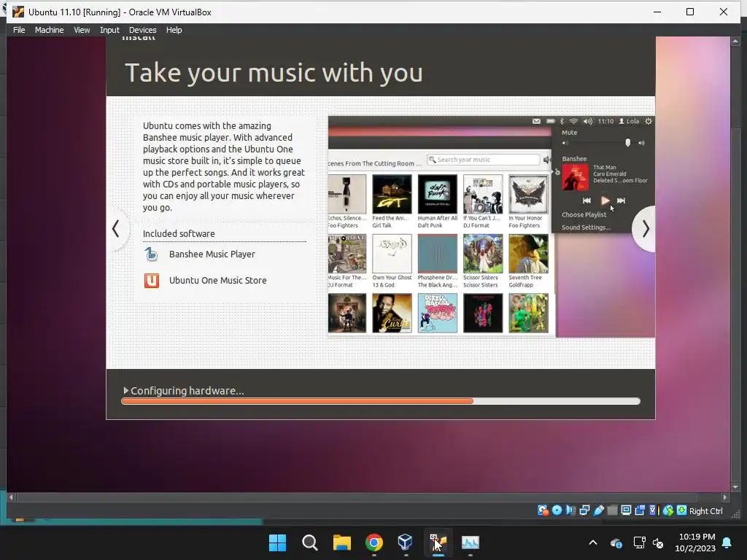Click the virtualization features (V) status icon
This screenshot has width=747, height=560.
coord(653,510)
